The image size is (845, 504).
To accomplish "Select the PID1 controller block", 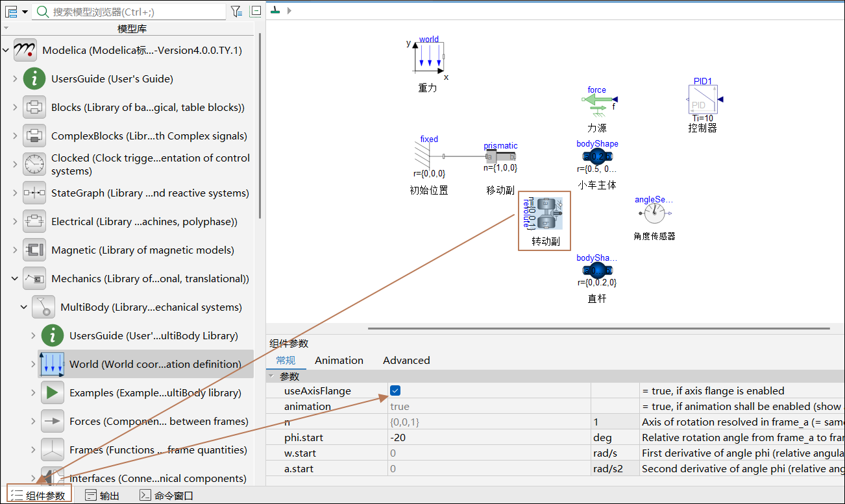I will pos(702,100).
